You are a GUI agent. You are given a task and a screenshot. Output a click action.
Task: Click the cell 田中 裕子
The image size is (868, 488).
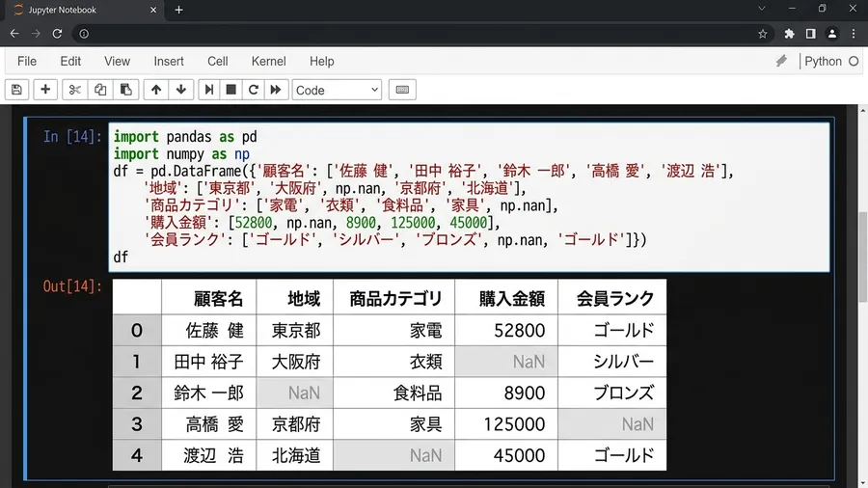[208, 362]
